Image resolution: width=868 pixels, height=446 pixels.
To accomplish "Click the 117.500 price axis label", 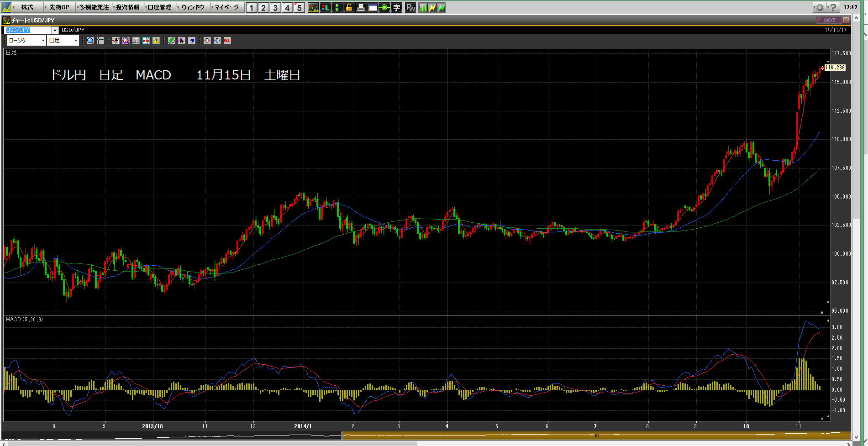I will click(841, 53).
